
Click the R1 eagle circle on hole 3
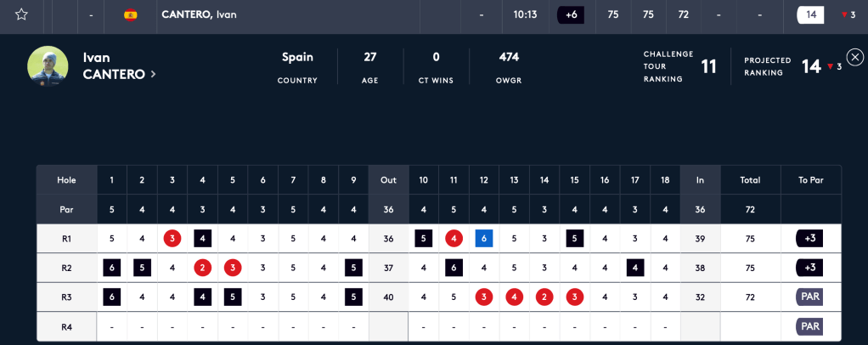172,239
